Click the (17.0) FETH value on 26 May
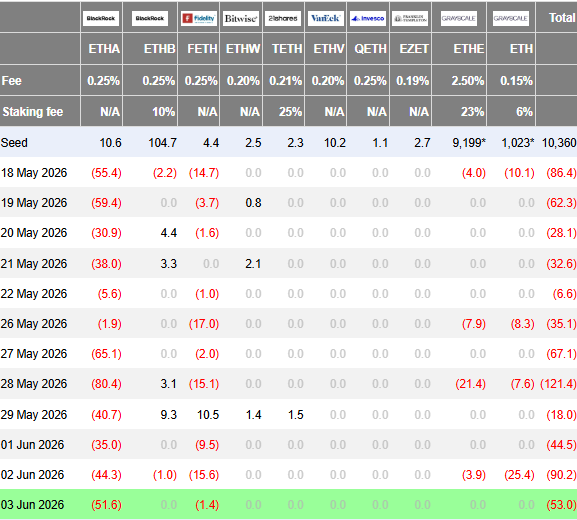 coord(204,324)
